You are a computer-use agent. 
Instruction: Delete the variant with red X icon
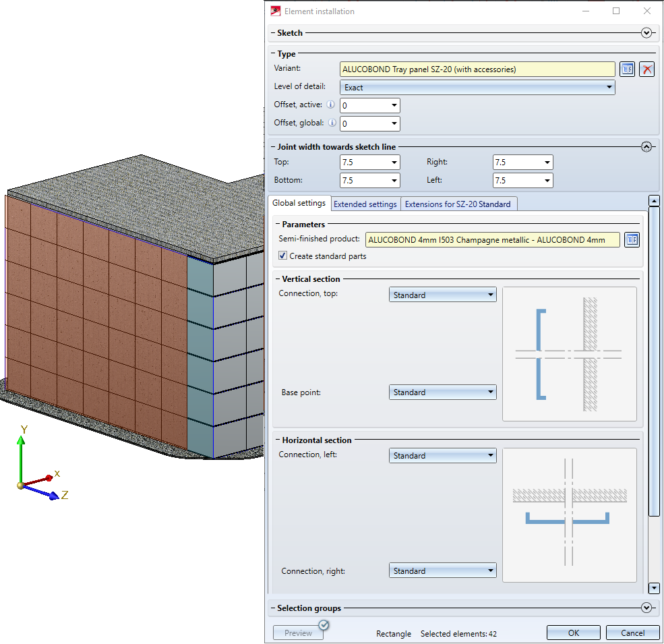pyautogui.click(x=647, y=69)
